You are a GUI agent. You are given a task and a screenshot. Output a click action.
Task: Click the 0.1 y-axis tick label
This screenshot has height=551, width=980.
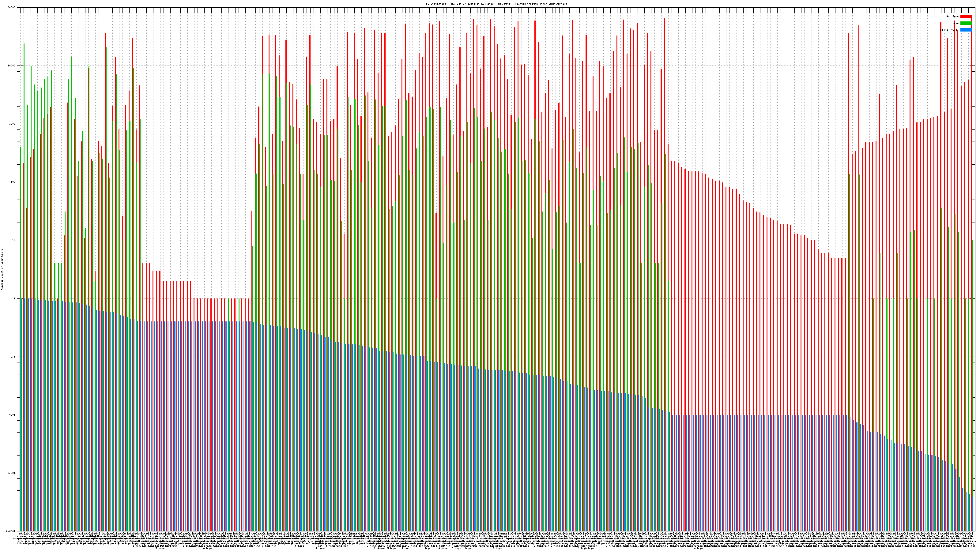click(13, 357)
